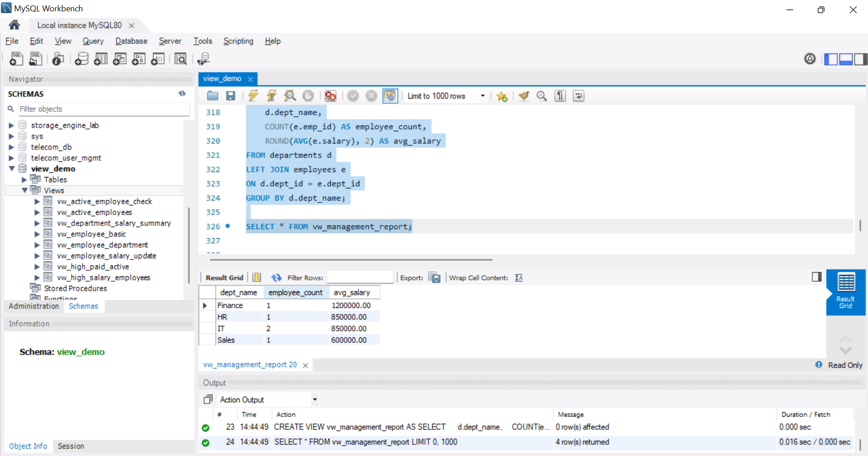Expand the telecom_user_mgmt schema
868x456 pixels.
click(x=11, y=158)
